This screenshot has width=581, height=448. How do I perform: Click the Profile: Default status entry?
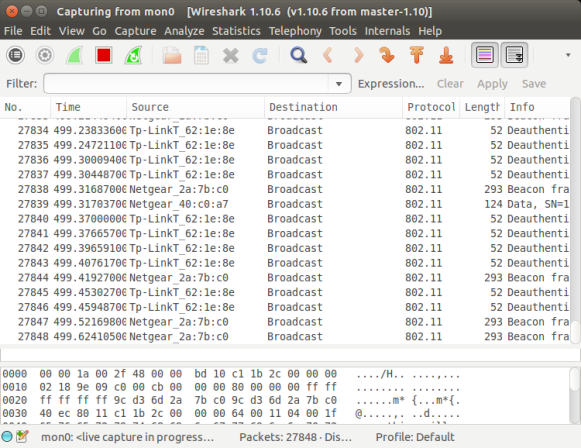(x=415, y=437)
